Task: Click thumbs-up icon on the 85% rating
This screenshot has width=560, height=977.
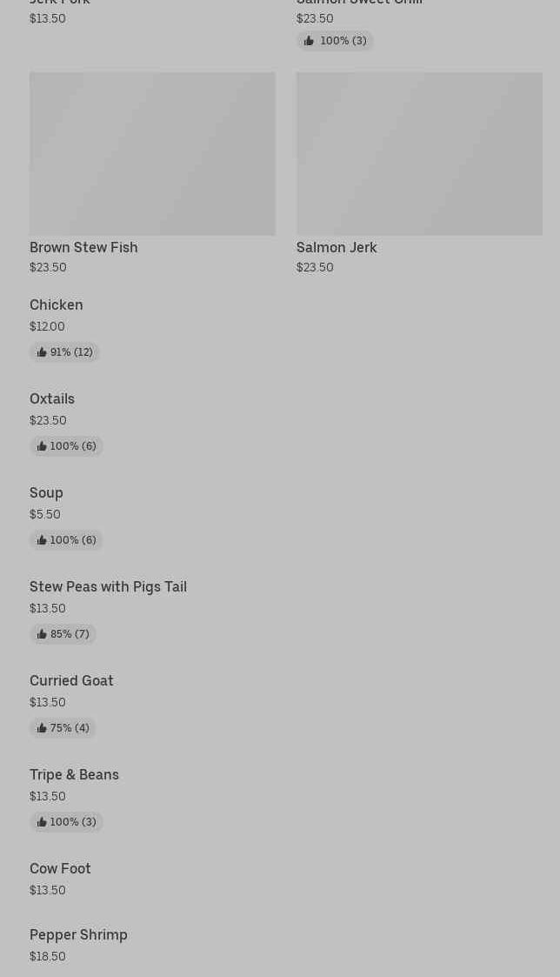Action: [x=42, y=634]
